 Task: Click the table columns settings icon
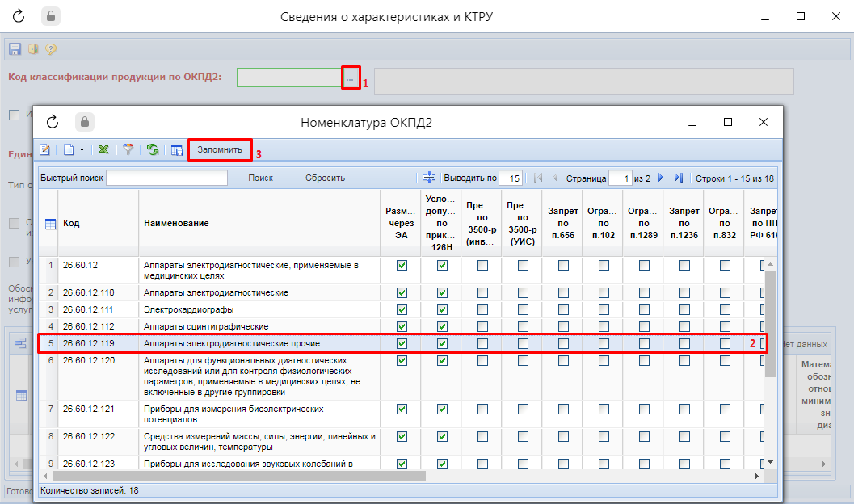176,149
